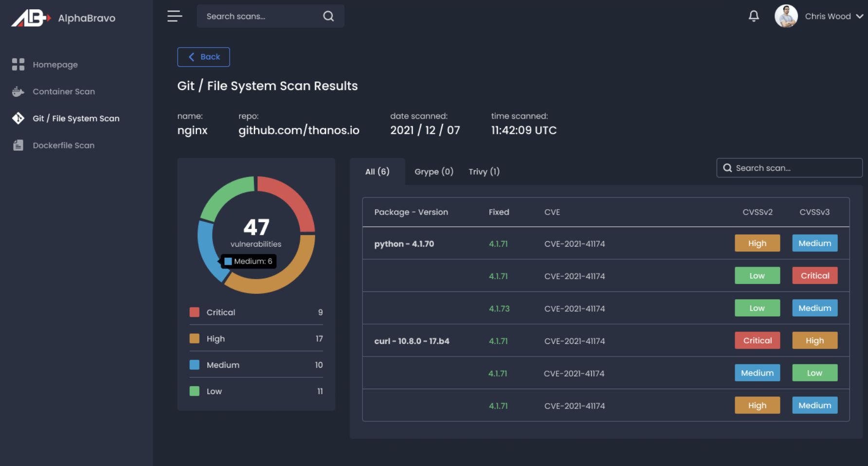Go back using the Back button

point(203,57)
